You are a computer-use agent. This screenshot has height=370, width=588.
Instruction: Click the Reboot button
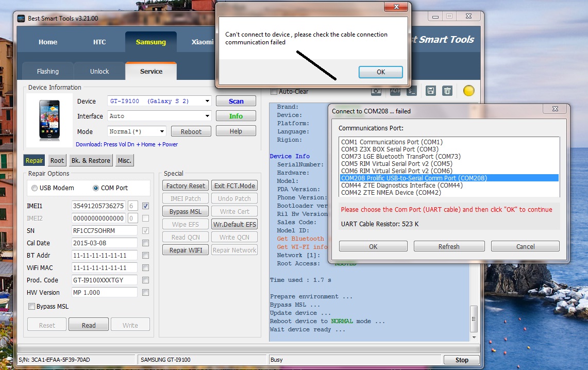point(191,131)
